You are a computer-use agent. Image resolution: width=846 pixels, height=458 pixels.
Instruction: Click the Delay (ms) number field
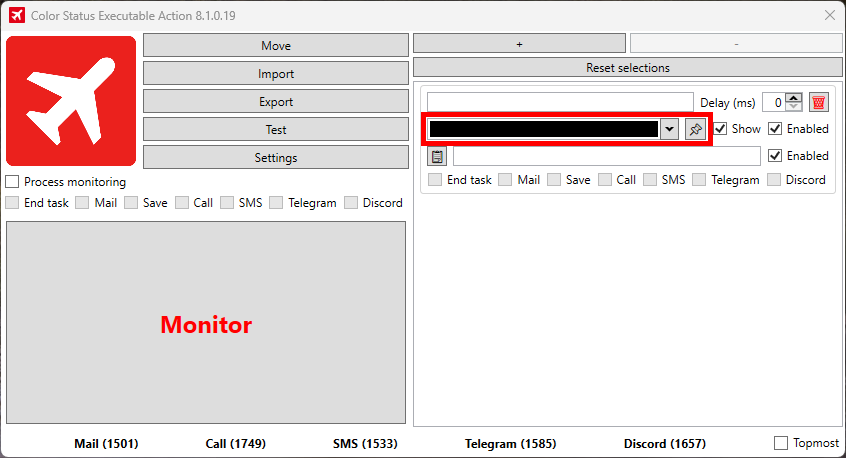coord(774,102)
